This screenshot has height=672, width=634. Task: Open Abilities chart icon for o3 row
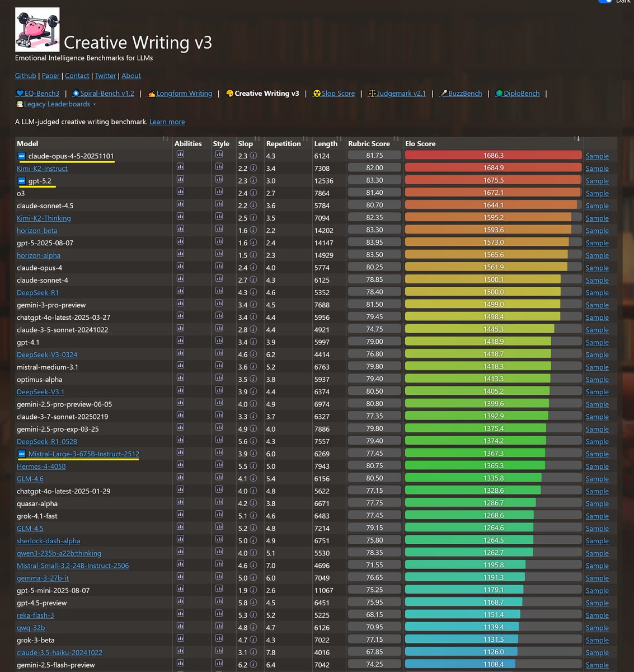tap(180, 192)
